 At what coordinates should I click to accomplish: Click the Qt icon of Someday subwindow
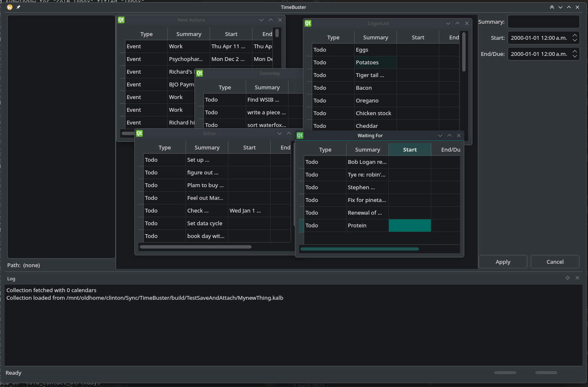click(x=200, y=73)
